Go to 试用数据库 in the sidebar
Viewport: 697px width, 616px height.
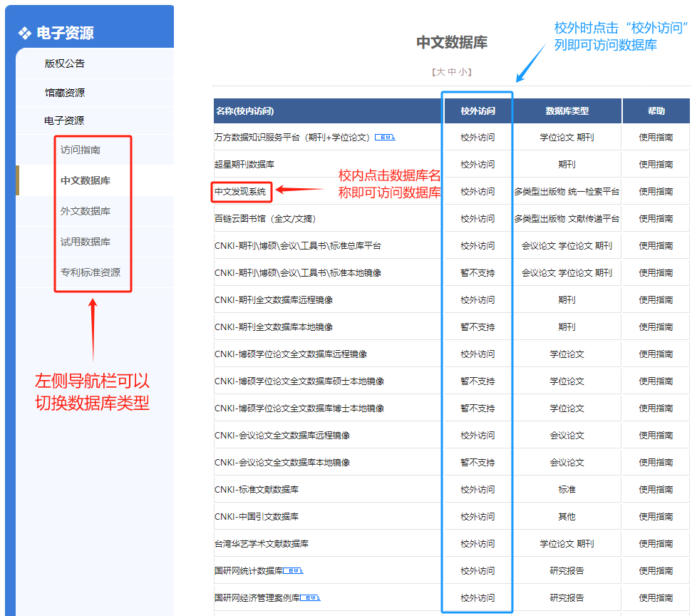point(86,242)
